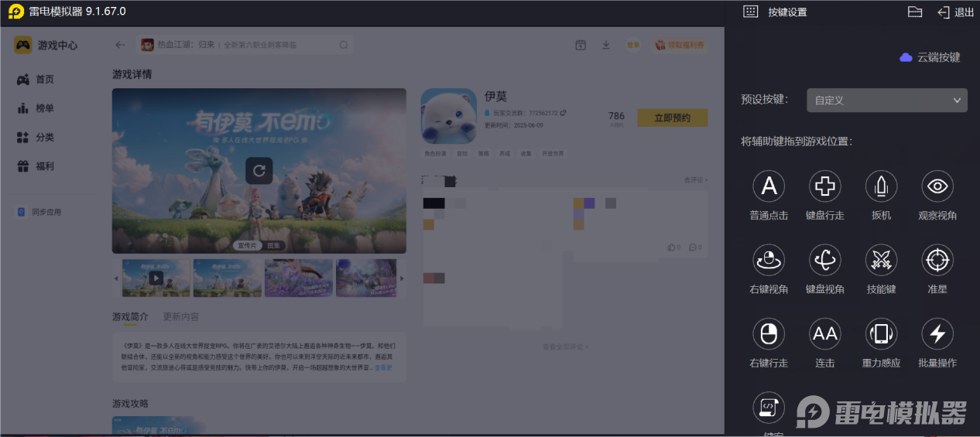Select the 连击 combo tap icon
Viewport: 980px width, 437px height.
click(x=825, y=333)
